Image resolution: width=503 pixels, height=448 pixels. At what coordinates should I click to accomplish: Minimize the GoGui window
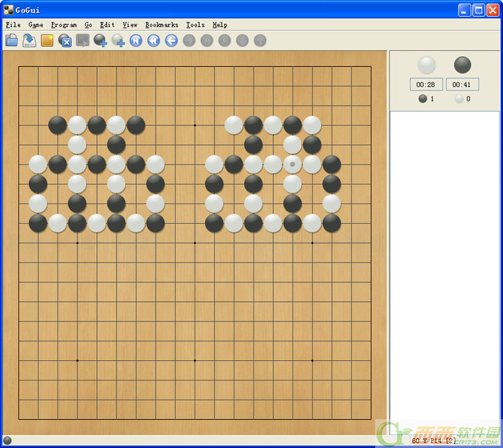click(x=464, y=10)
